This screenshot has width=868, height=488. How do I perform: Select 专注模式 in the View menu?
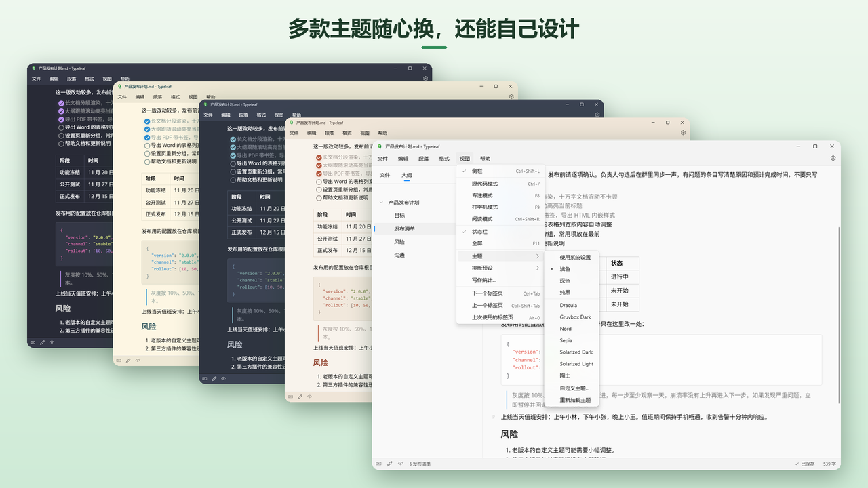tap(500, 196)
